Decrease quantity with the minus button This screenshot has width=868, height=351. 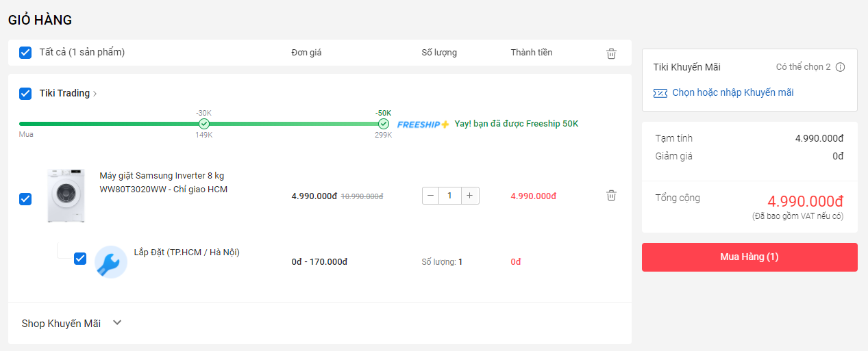click(x=431, y=196)
